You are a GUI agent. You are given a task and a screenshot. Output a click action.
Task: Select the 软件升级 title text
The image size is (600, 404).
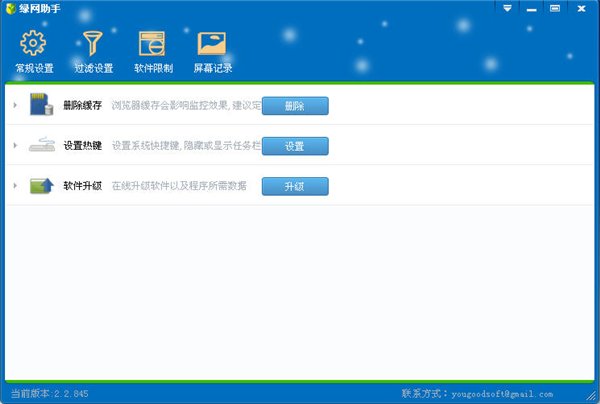(x=83, y=186)
